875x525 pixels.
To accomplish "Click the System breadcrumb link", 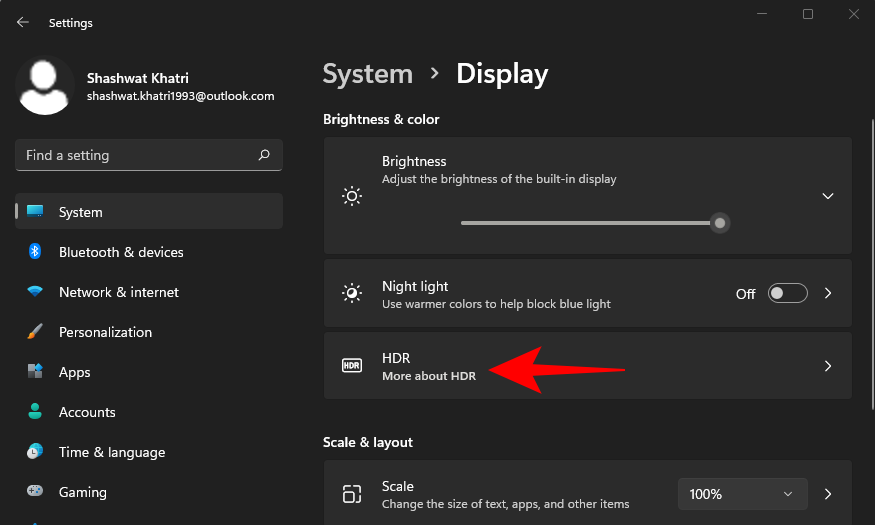I will coord(368,74).
